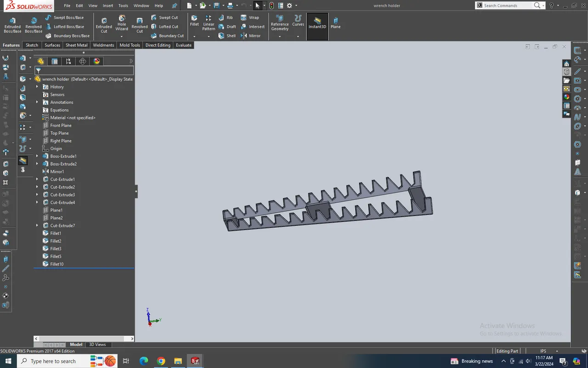Select the Fillet tool
Viewport: 588px width, 368px height.
click(x=194, y=22)
